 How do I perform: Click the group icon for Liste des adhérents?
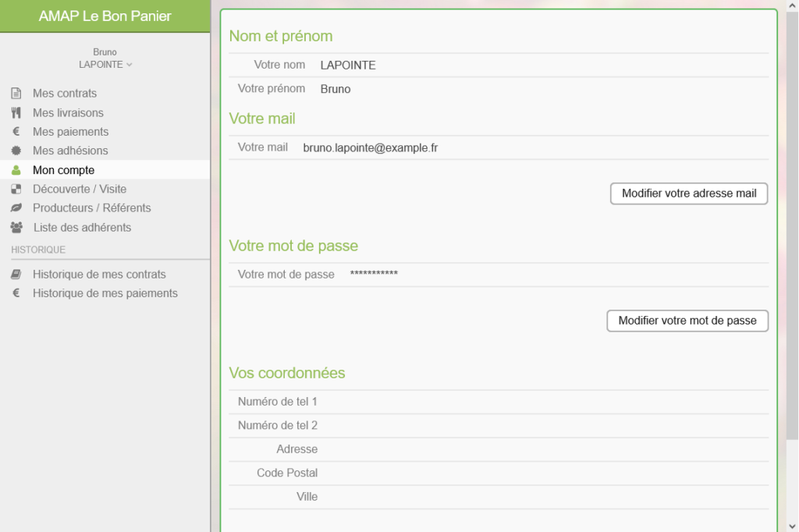point(16,228)
